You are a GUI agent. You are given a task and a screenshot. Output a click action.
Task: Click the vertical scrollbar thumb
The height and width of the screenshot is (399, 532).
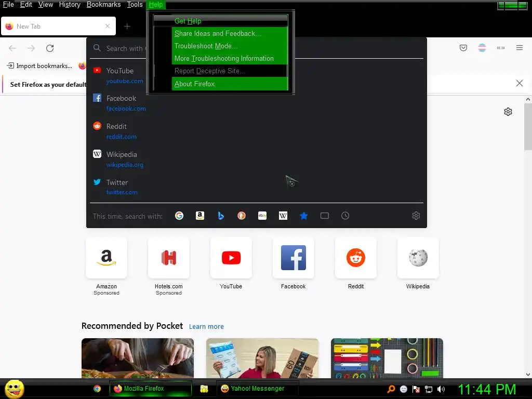click(528, 126)
